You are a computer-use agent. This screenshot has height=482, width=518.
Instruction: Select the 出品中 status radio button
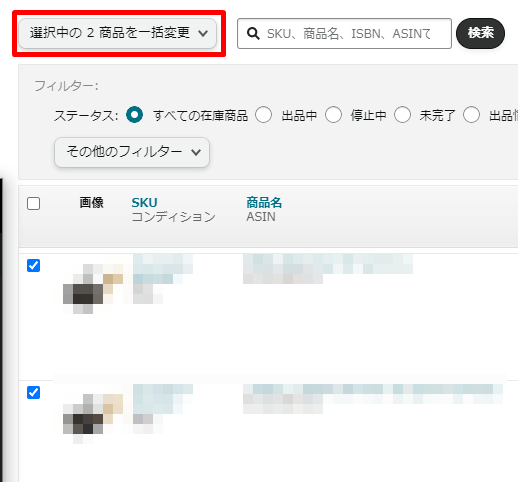[x=263, y=115]
